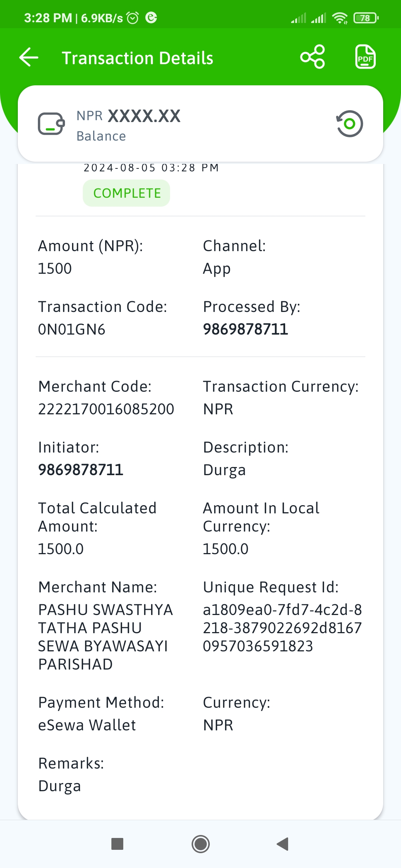The height and width of the screenshot is (868, 401).
Task: Tap the Android home circle button
Action: click(200, 844)
